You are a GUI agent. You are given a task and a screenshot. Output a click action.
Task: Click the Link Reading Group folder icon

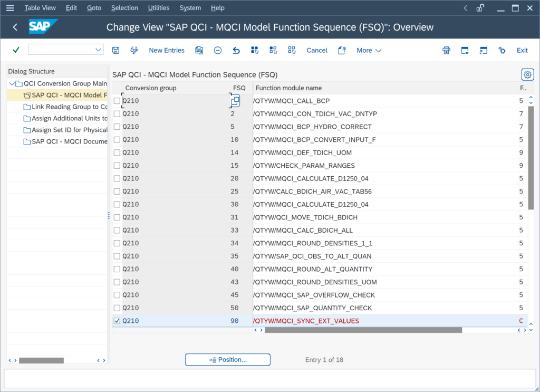[x=27, y=107]
